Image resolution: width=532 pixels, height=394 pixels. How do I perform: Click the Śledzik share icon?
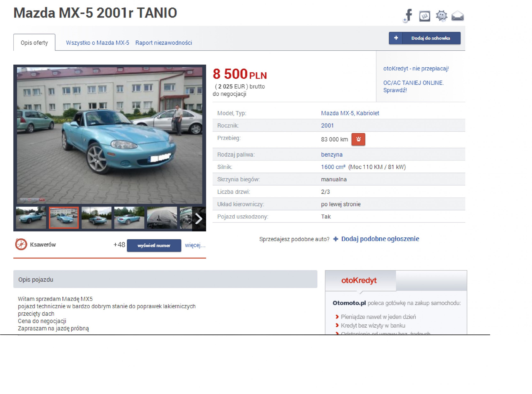point(441,16)
